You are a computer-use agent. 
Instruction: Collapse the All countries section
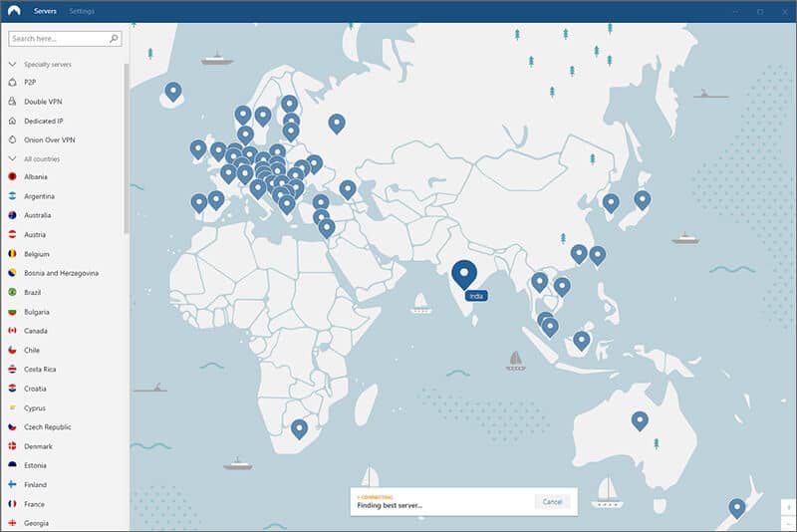click(x=13, y=159)
